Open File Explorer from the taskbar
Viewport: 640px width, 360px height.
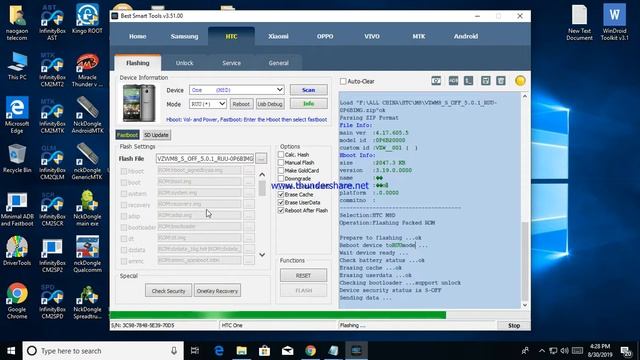[242, 351]
